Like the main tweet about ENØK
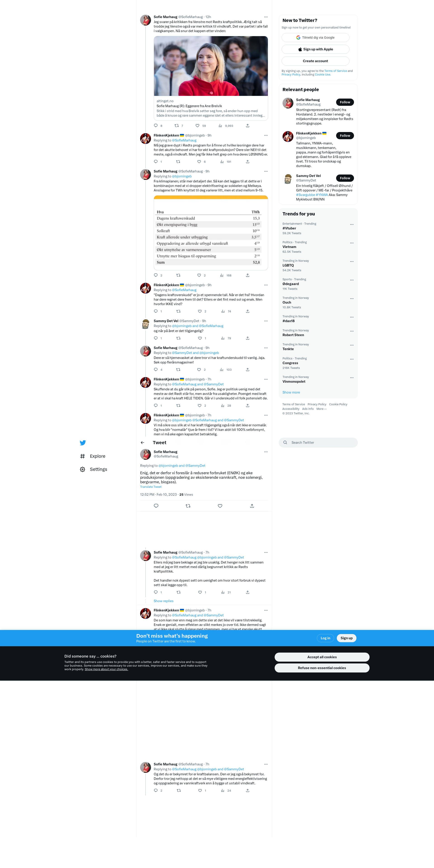The width and height of the screenshot is (434, 868). 220,505
